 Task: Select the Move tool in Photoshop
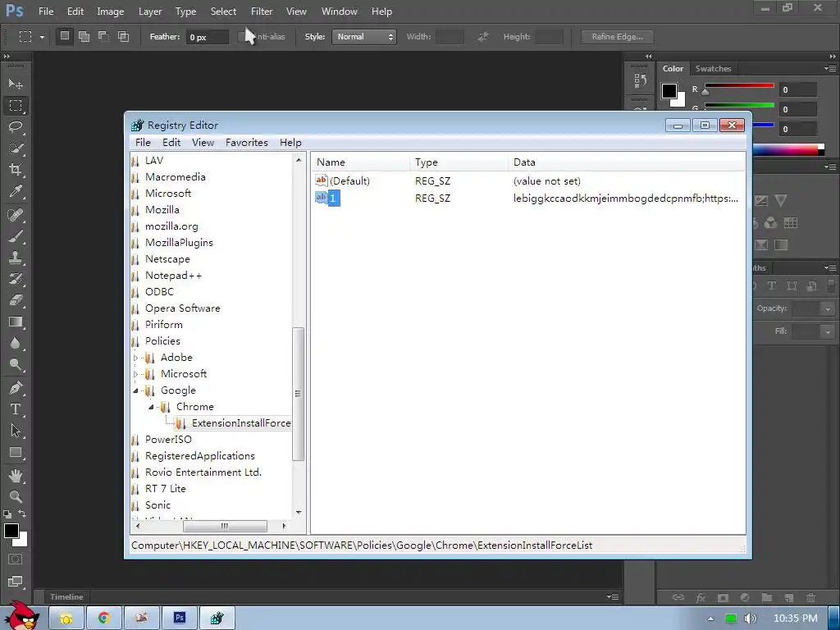click(x=16, y=84)
